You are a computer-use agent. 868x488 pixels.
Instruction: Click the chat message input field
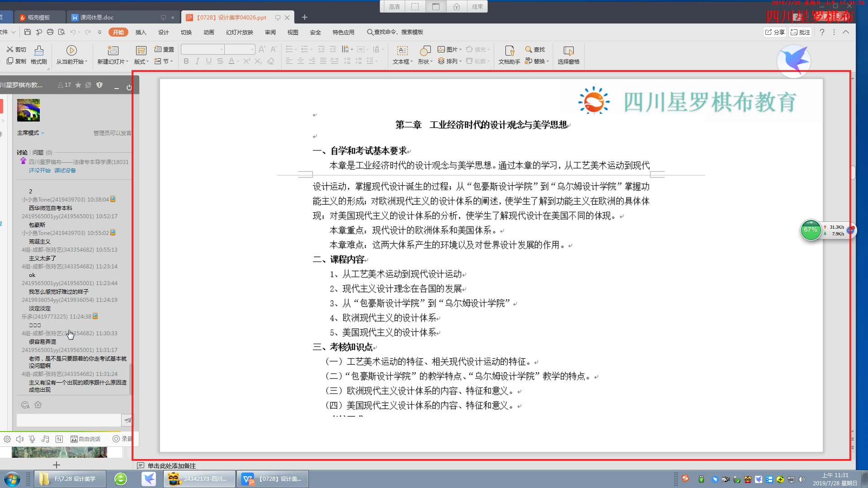[x=69, y=421]
